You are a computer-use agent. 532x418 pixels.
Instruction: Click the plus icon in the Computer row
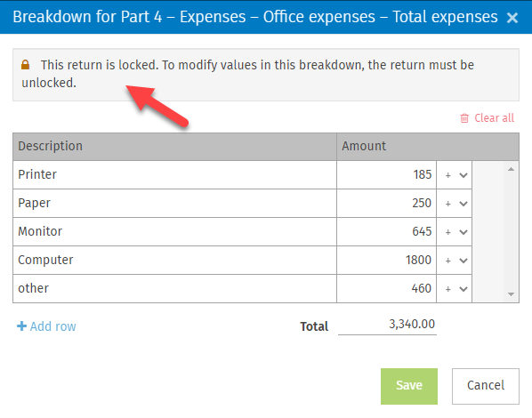coord(447,261)
